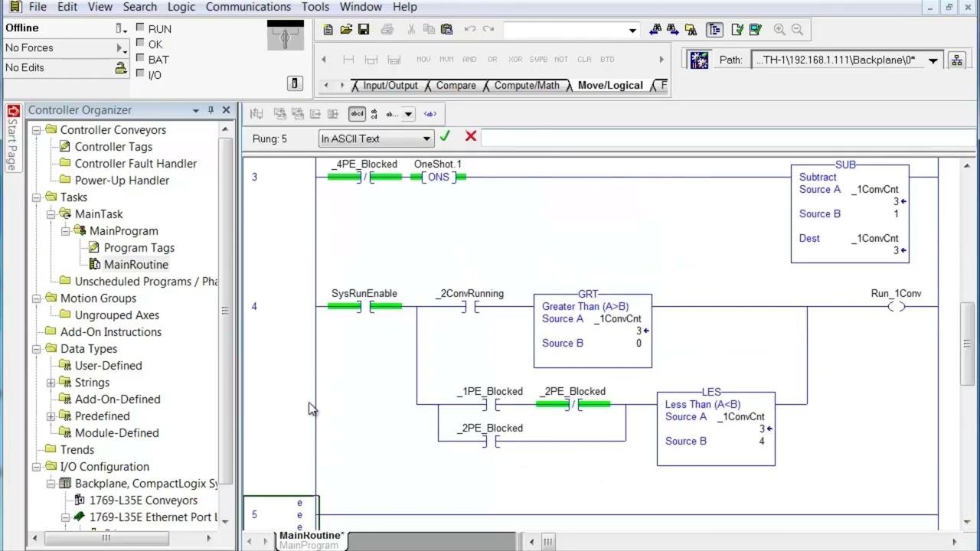Switch to the Compare instruction tab

(456, 86)
